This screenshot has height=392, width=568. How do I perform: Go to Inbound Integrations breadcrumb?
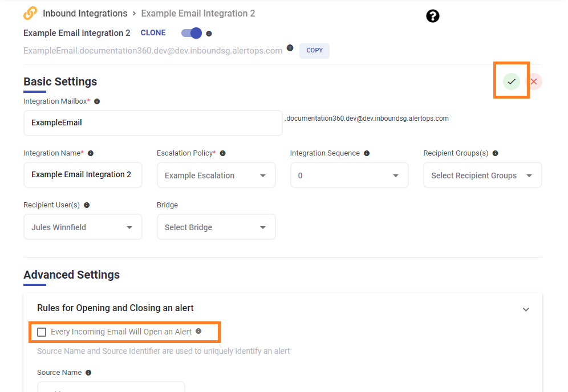click(85, 13)
